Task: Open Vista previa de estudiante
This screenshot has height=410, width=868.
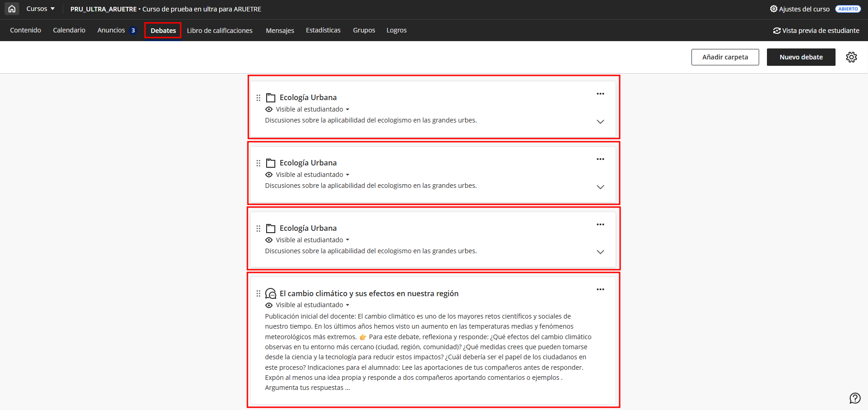Action: (x=816, y=31)
